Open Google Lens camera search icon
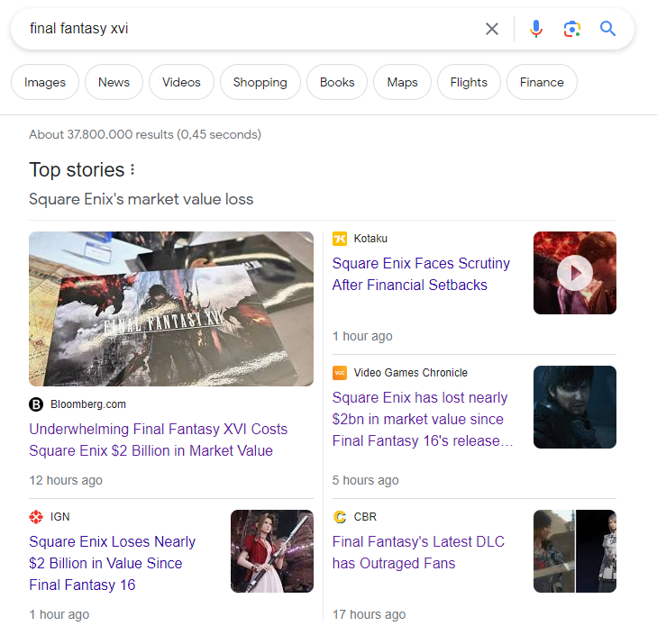Screen dimensions: 657x644 click(x=572, y=29)
